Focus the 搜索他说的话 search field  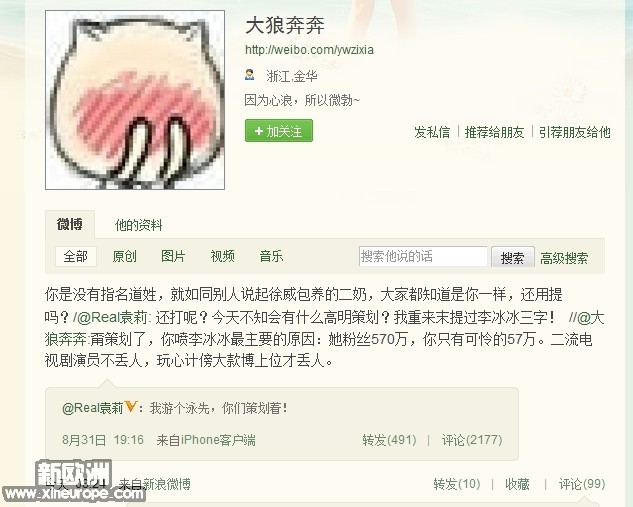point(423,256)
